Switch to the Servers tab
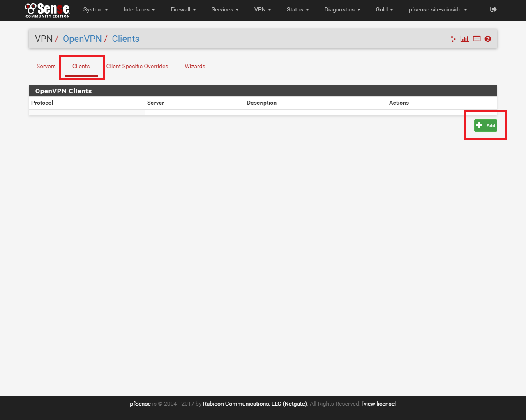Viewport: 526px width, 420px height. 46,66
